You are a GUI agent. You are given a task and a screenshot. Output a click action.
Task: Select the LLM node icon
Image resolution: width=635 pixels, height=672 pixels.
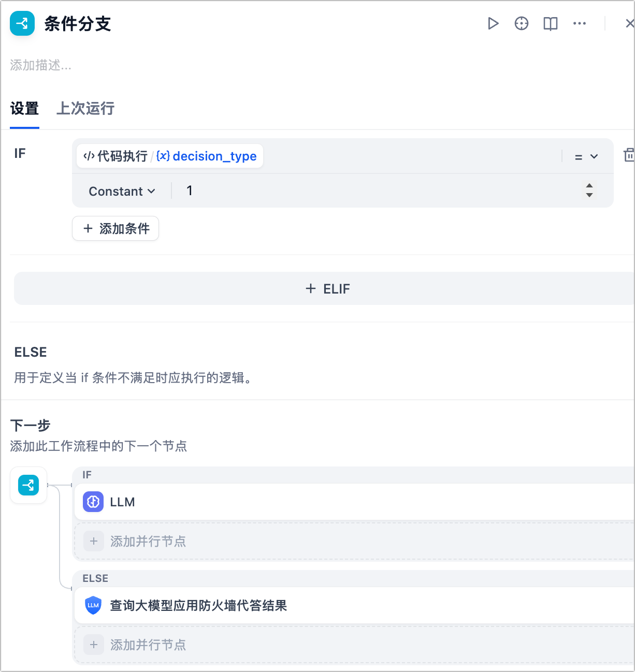point(93,502)
